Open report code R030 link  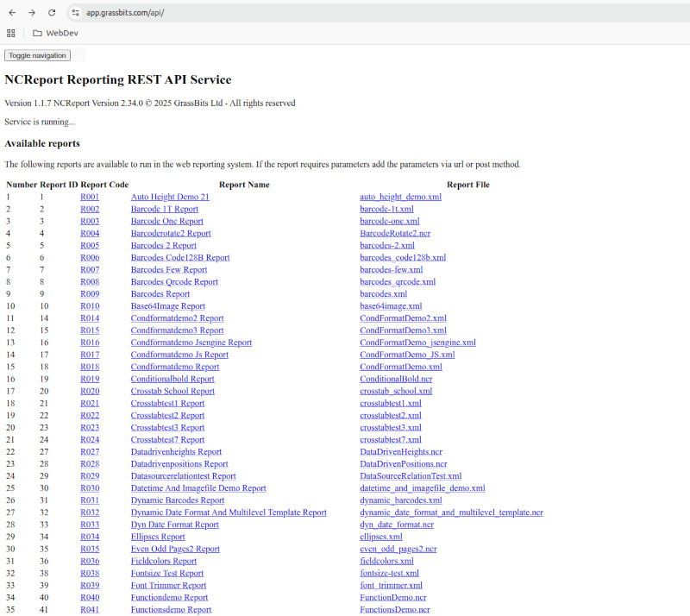tap(90, 488)
